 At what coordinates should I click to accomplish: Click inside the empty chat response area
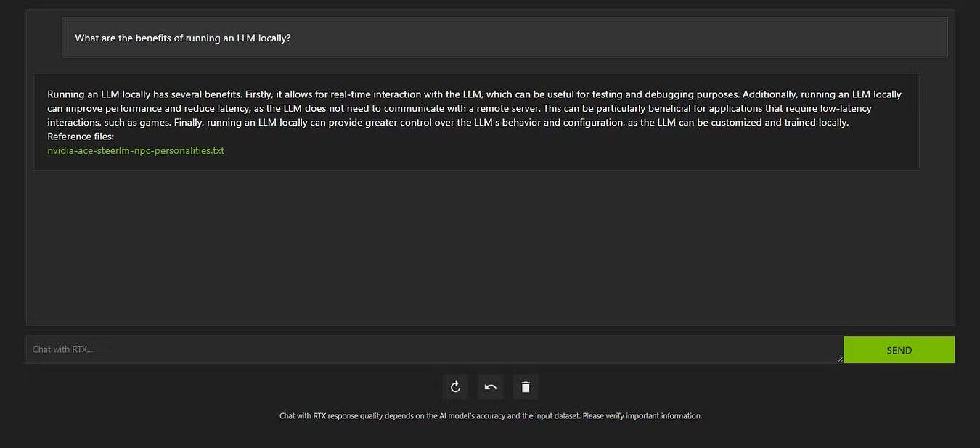490,247
